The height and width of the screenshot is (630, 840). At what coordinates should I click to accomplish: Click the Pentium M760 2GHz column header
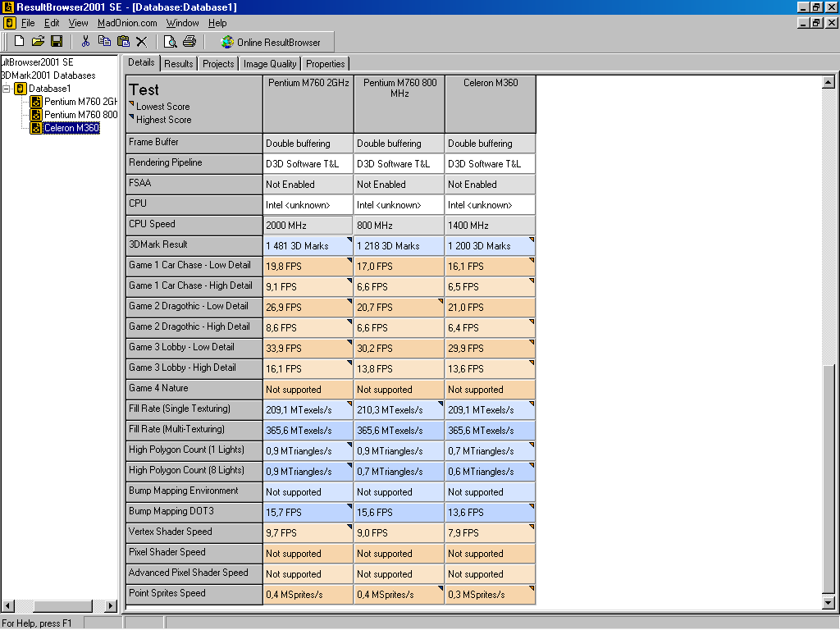pos(308,104)
